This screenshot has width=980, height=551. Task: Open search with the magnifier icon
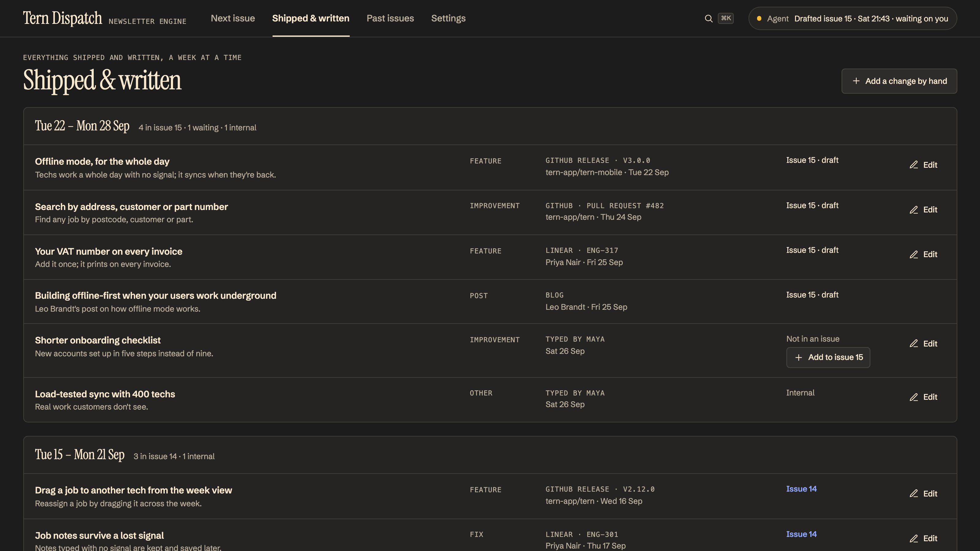click(x=708, y=18)
